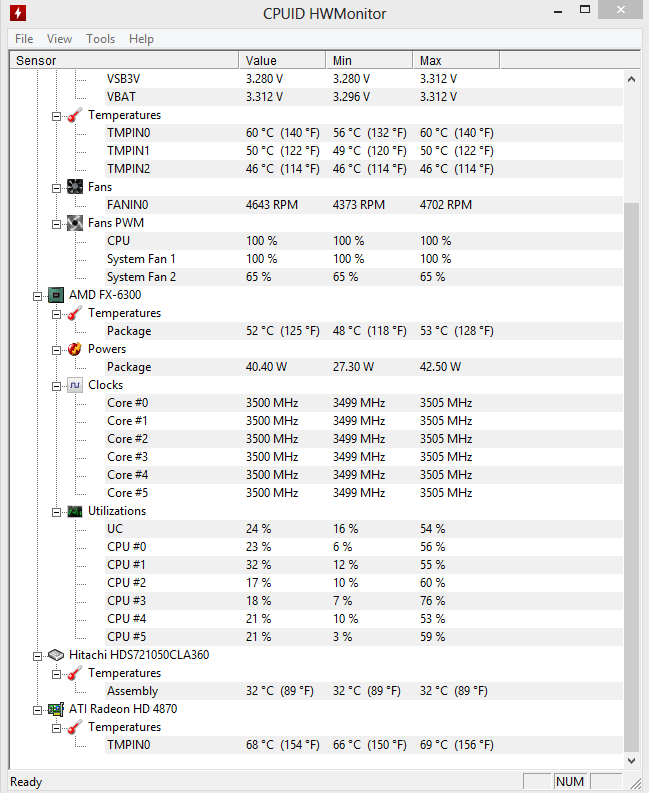Click the HWMonitor lightning logo in title bar
This screenshot has width=649, height=793.
coord(18,13)
